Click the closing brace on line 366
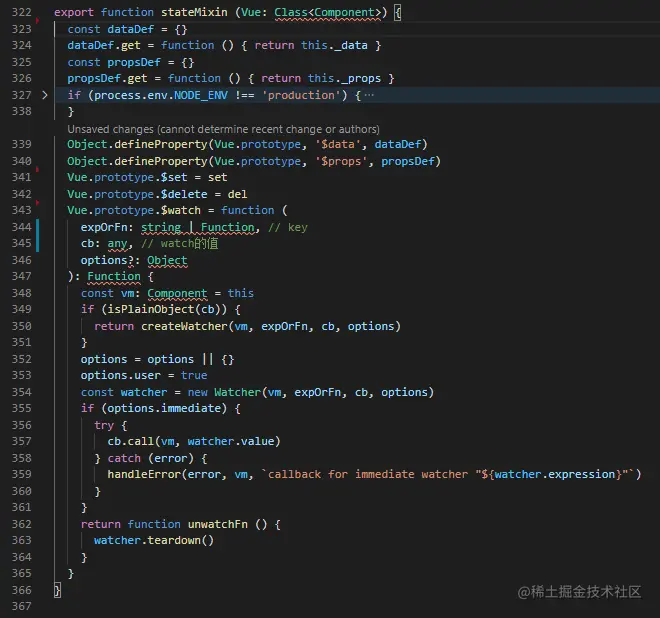 point(57,590)
